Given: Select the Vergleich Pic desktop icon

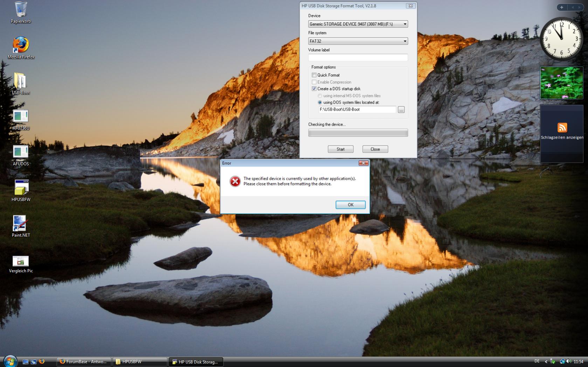Looking at the screenshot, I should point(21,264).
